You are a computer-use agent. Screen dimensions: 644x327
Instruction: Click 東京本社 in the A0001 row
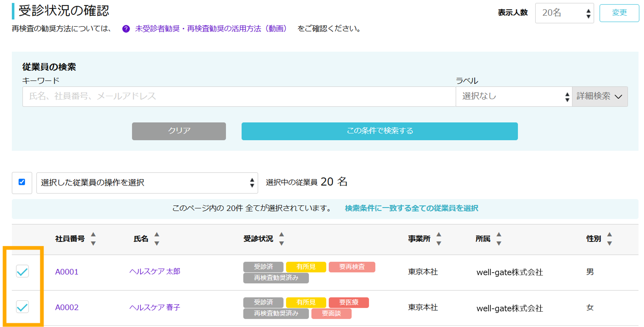click(423, 272)
